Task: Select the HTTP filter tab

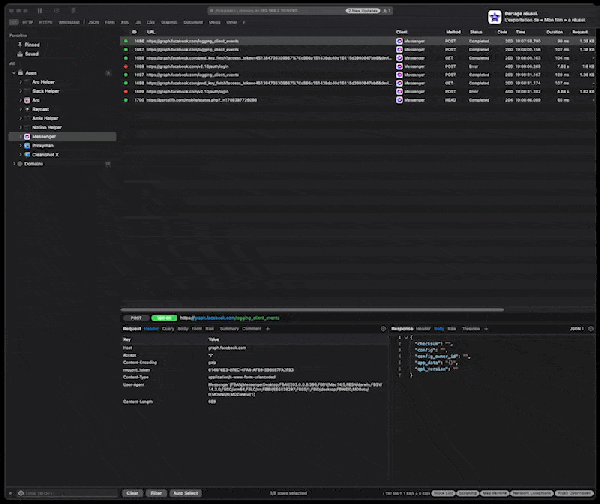Action: click(28, 22)
